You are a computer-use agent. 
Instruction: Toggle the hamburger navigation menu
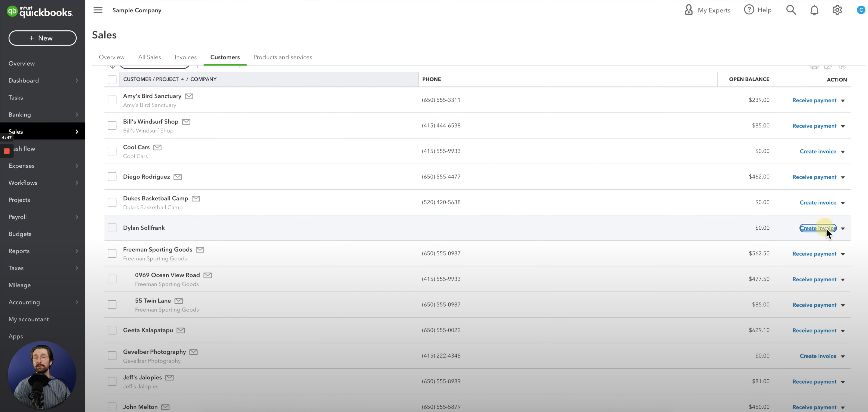[x=98, y=10]
